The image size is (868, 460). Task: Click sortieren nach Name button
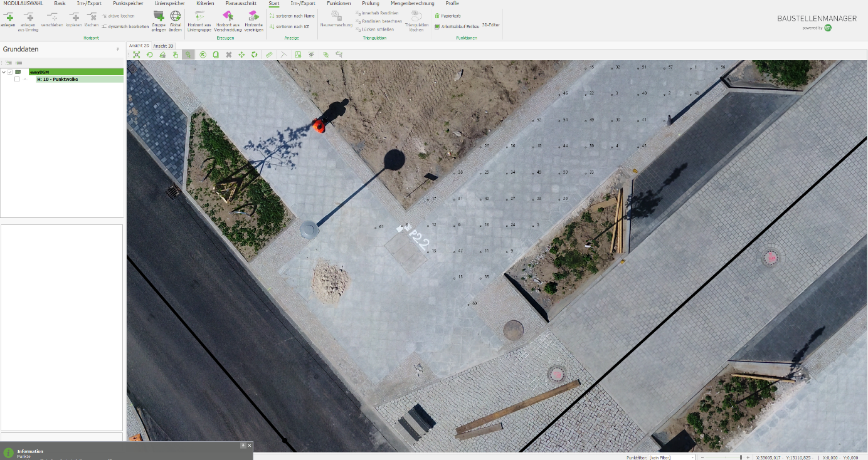tap(292, 16)
